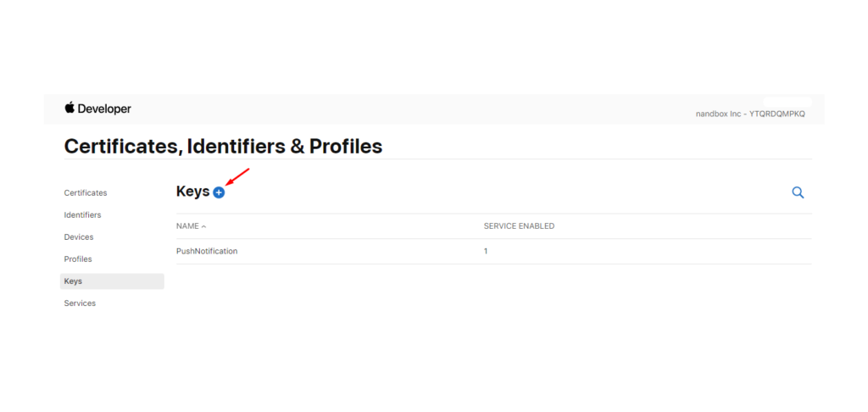Open the Profiles sidebar item

coord(78,259)
